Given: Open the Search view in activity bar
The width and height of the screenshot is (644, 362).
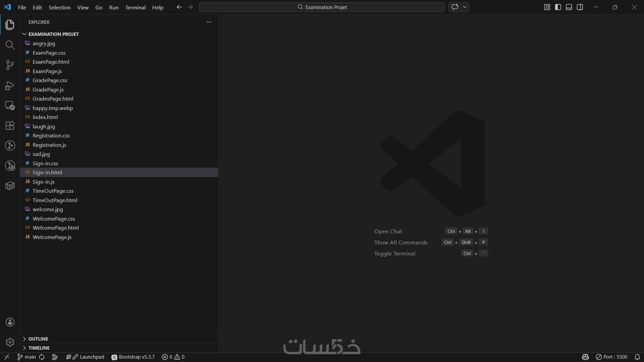Looking at the screenshot, I should point(10,45).
